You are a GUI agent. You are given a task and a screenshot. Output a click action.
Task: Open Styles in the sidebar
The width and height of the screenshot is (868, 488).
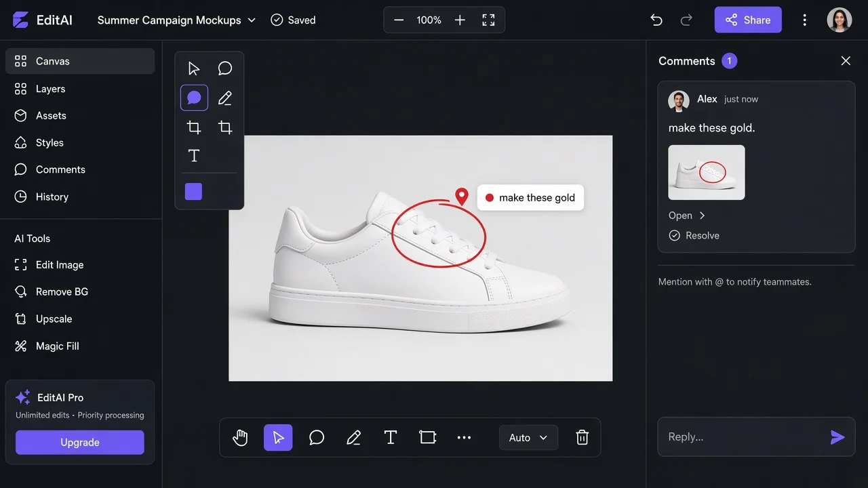pos(80,143)
